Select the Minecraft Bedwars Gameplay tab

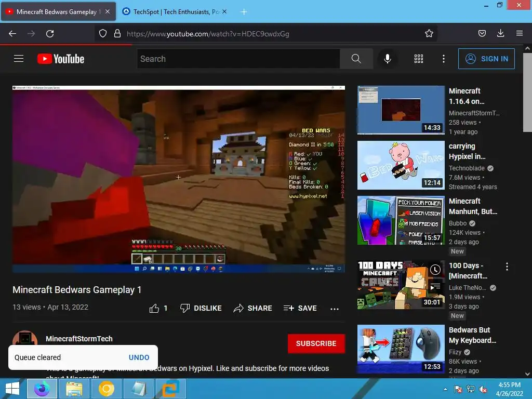coord(58,11)
